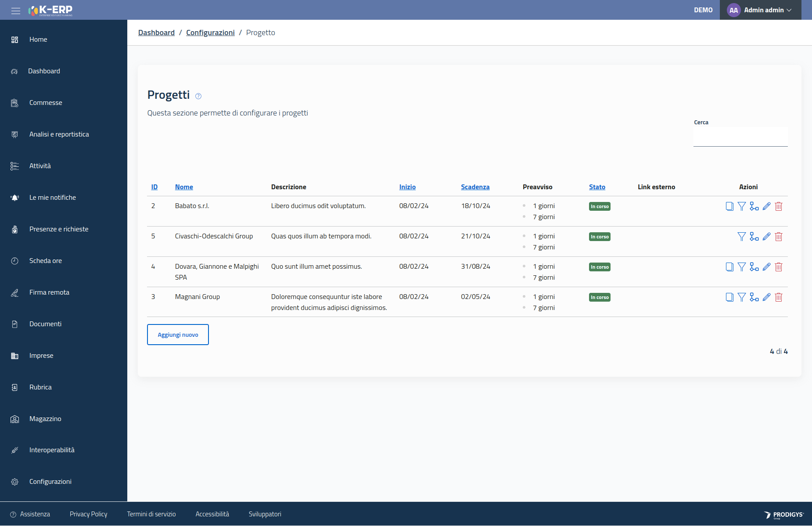Go to Scheda ore in sidebar
812x526 pixels.
tap(46, 261)
